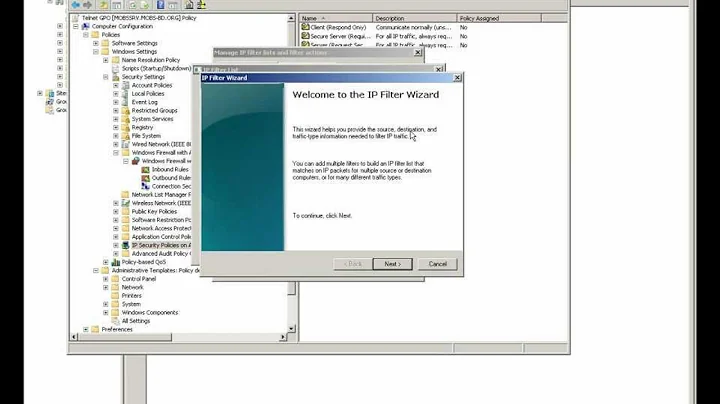Click the Security Settings folder icon
This screenshot has height=404, width=720.
pos(116,77)
